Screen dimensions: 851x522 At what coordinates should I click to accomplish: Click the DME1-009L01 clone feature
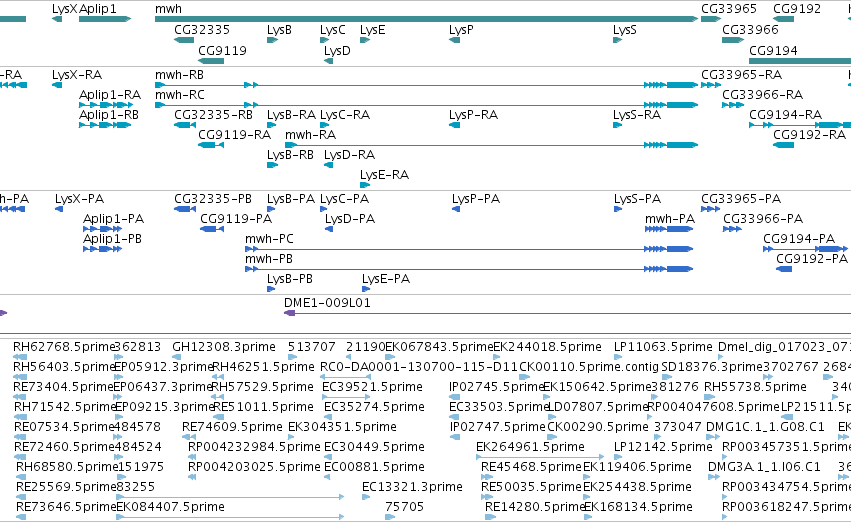568,313
